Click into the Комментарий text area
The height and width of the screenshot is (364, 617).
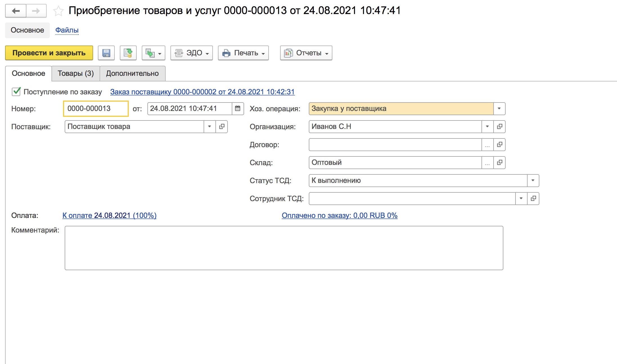tap(284, 248)
